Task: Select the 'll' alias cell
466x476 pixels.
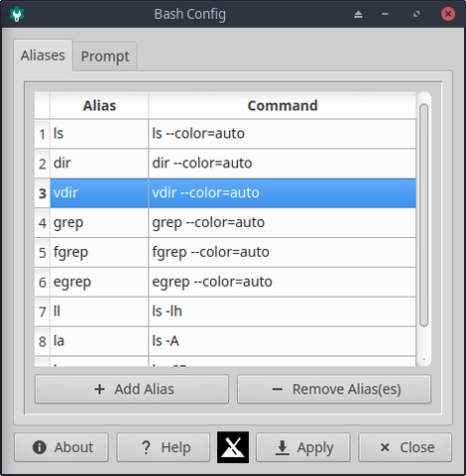Action: coord(99,311)
